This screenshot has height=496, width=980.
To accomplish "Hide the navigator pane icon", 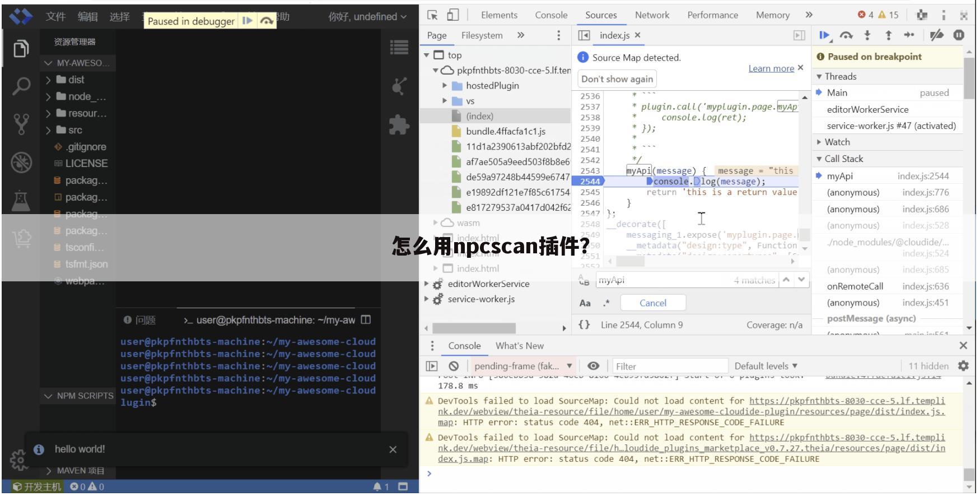I will coord(584,35).
